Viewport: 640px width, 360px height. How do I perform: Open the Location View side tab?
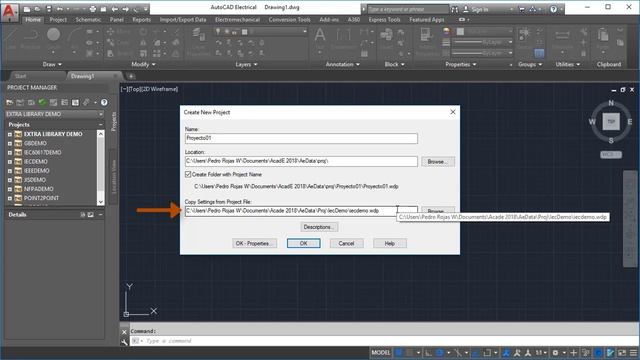114,177
